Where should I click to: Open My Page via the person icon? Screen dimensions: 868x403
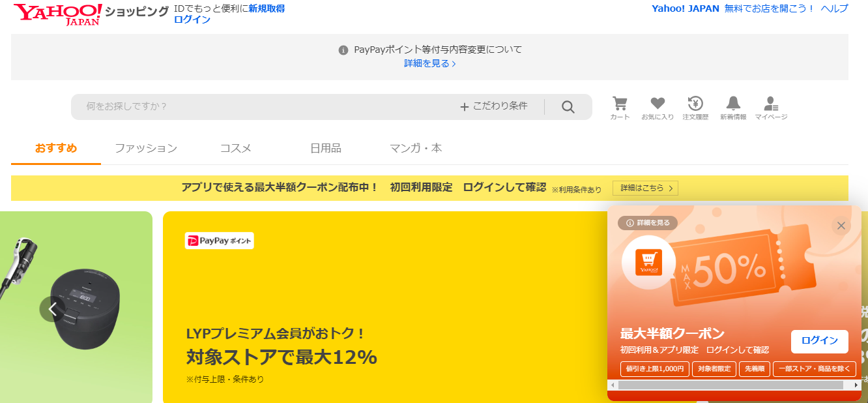(771, 107)
